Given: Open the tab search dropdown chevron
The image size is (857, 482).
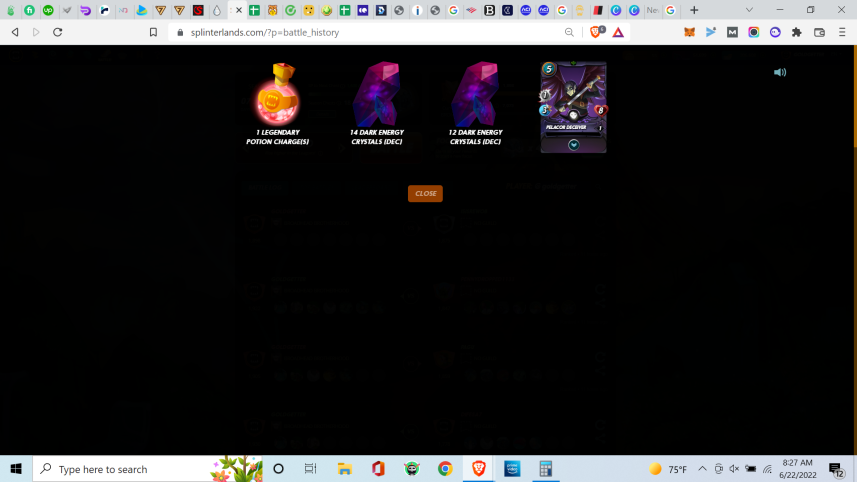Looking at the screenshot, I should [749, 10].
